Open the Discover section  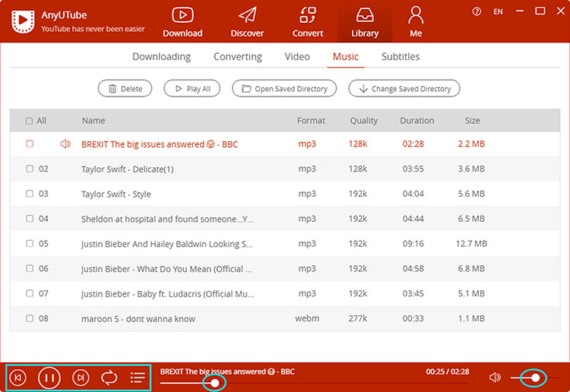(247, 22)
